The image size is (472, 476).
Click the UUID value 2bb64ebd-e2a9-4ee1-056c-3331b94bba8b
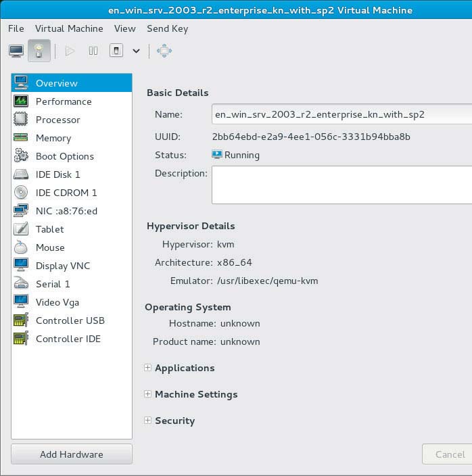coord(311,137)
